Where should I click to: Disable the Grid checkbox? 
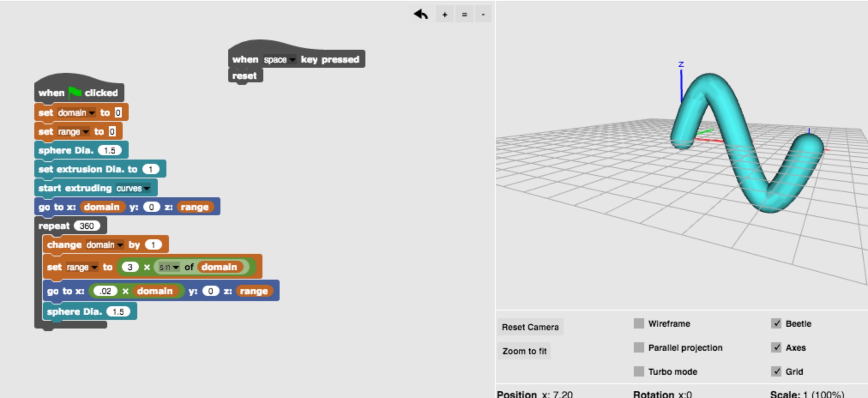[x=776, y=371]
